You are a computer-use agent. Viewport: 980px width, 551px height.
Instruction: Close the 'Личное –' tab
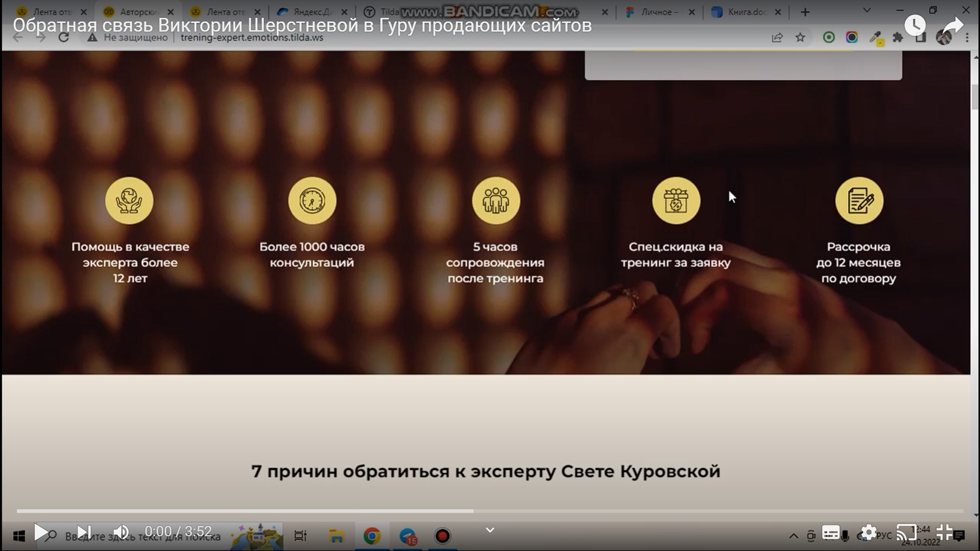(x=692, y=12)
